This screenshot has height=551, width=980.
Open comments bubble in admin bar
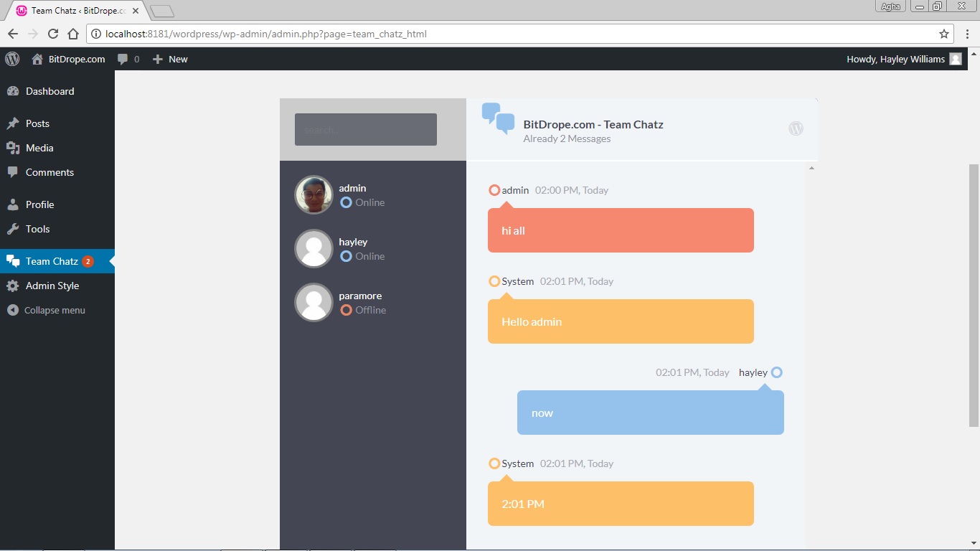123,60
